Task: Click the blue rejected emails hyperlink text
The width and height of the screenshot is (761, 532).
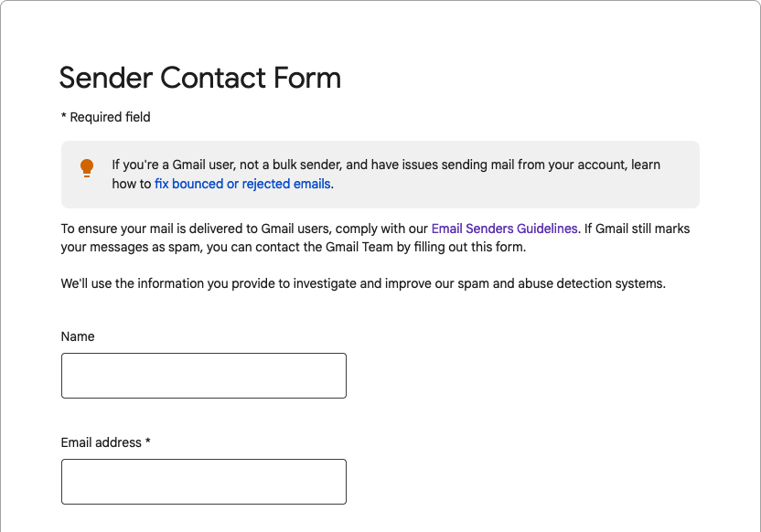Action: [241, 184]
